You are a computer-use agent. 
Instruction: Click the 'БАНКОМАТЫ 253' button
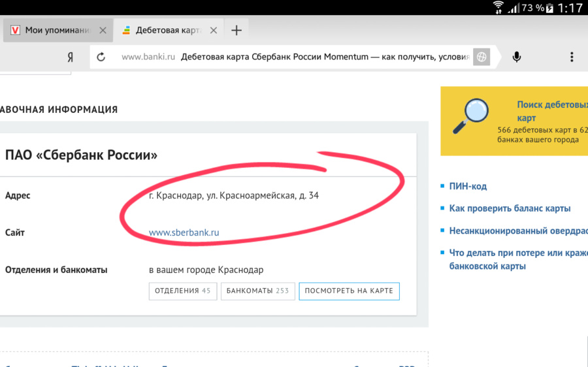(x=257, y=291)
